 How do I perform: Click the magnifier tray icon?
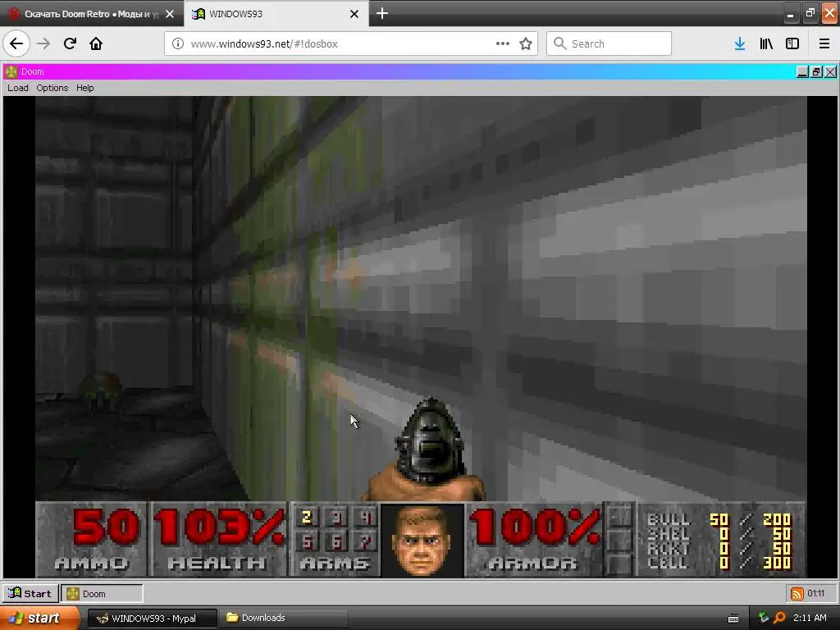779,618
